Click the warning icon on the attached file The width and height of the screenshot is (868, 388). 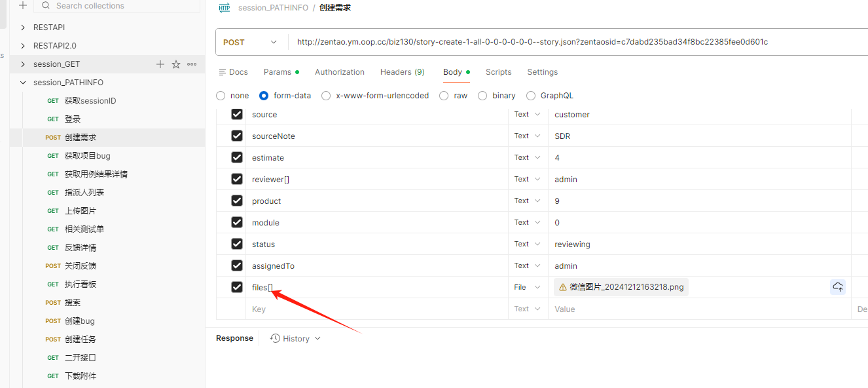tap(562, 287)
